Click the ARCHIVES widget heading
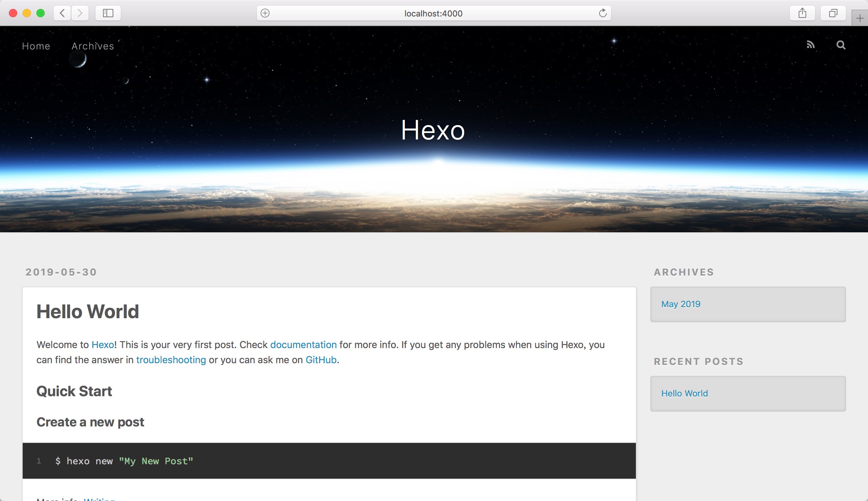 pos(684,272)
